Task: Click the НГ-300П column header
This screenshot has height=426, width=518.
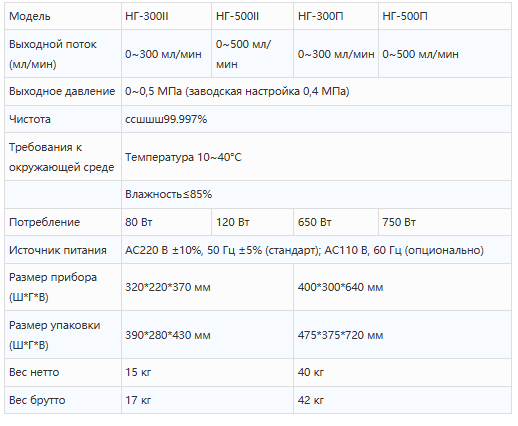Action: pos(336,16)
